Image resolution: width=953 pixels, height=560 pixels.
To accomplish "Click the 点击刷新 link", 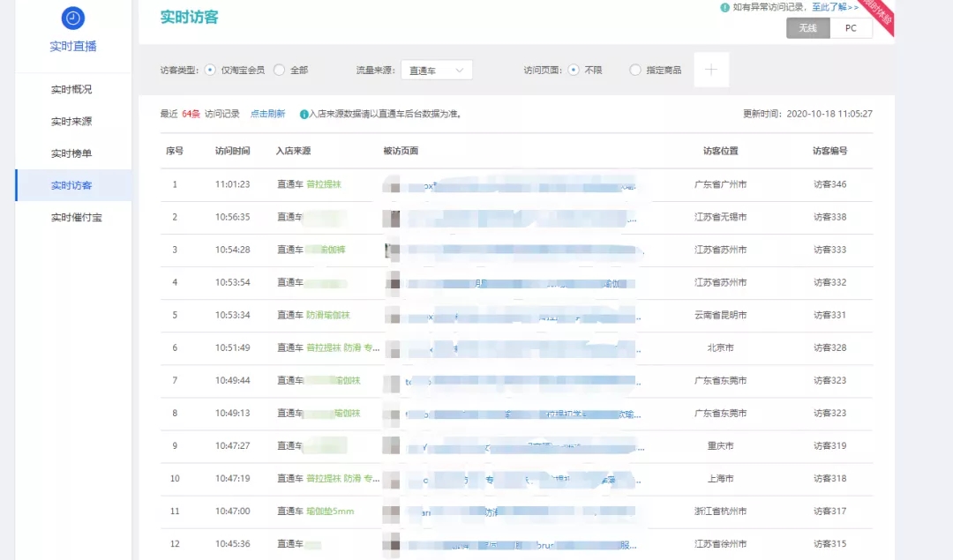I will 267,114.
